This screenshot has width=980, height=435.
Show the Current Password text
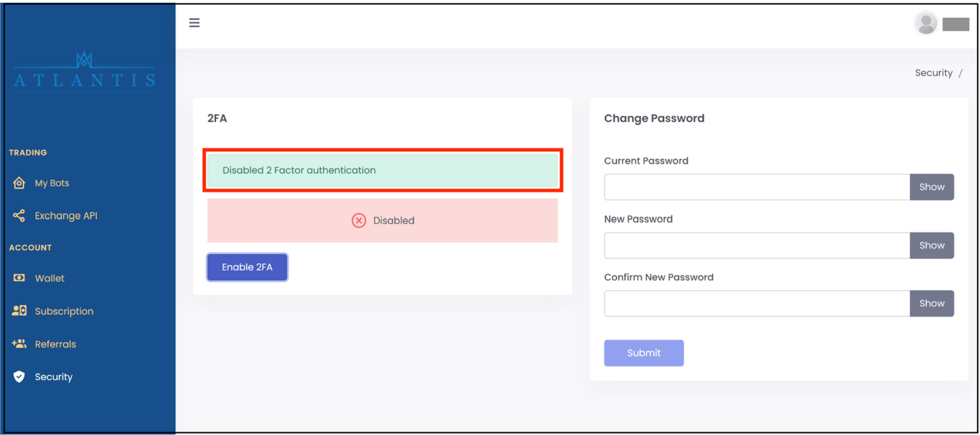click(x=932, y=187)
